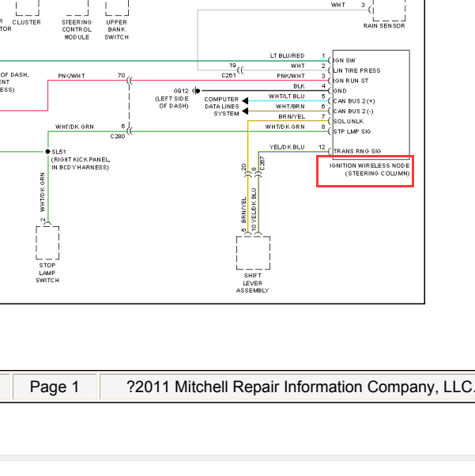Select the (STEERING COLUMN) location text
The width and height of the screenshot is (475, 476).
pyautogui.click(x=377, y=173)
